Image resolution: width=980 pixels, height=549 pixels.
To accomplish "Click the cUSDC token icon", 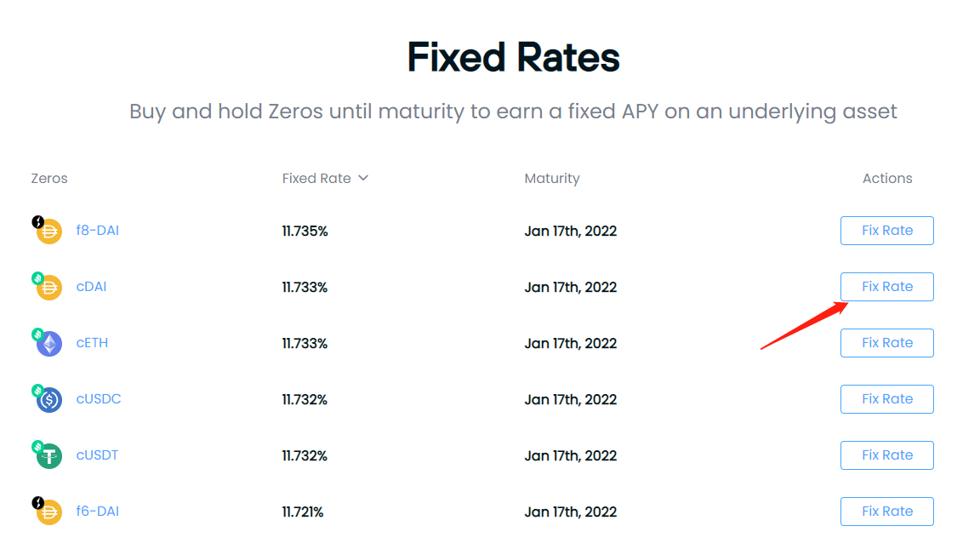I will 48,399.
